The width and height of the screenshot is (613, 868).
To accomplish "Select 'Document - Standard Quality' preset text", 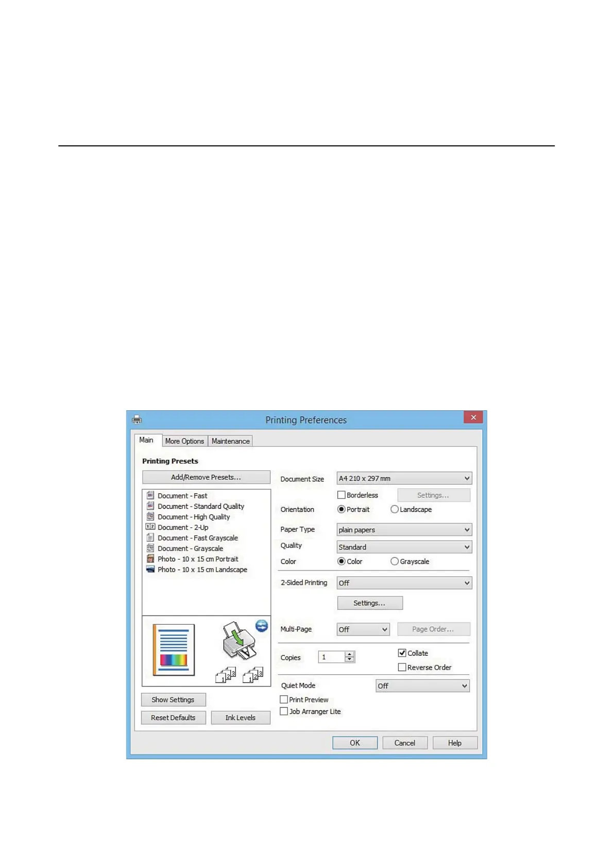I will pos(201,506).
